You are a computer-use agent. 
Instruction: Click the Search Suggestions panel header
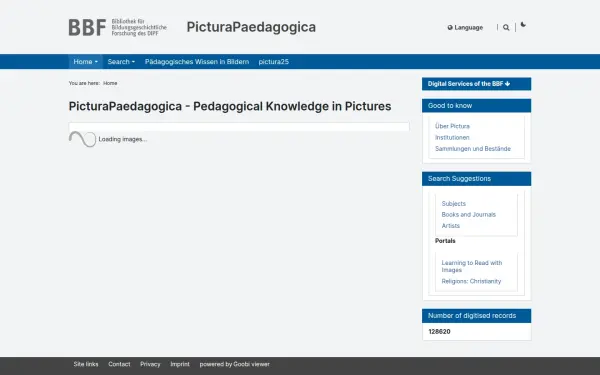tap(476, 179)
